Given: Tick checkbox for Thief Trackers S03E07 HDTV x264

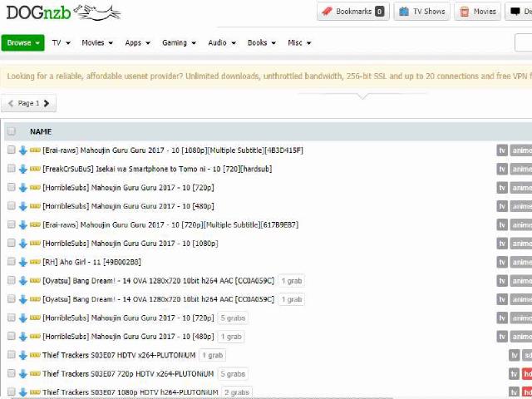Looking at the screenshot, I should 11,355.
